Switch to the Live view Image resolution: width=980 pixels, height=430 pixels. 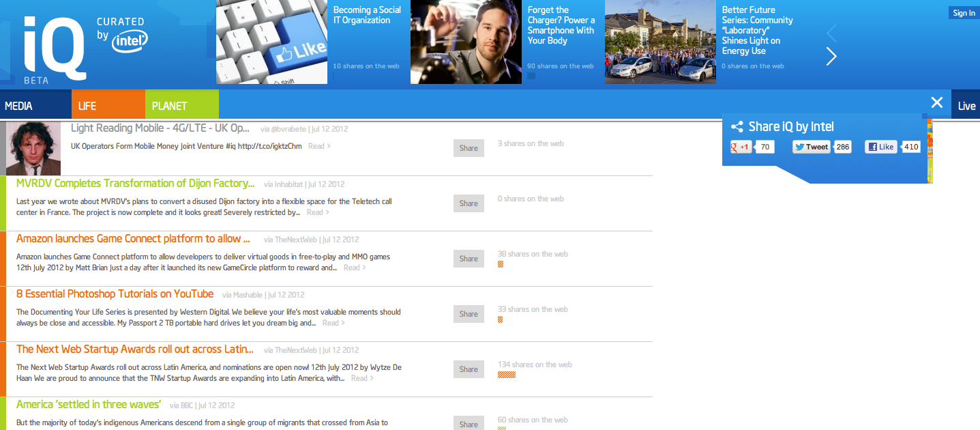(x=966, y=105)
